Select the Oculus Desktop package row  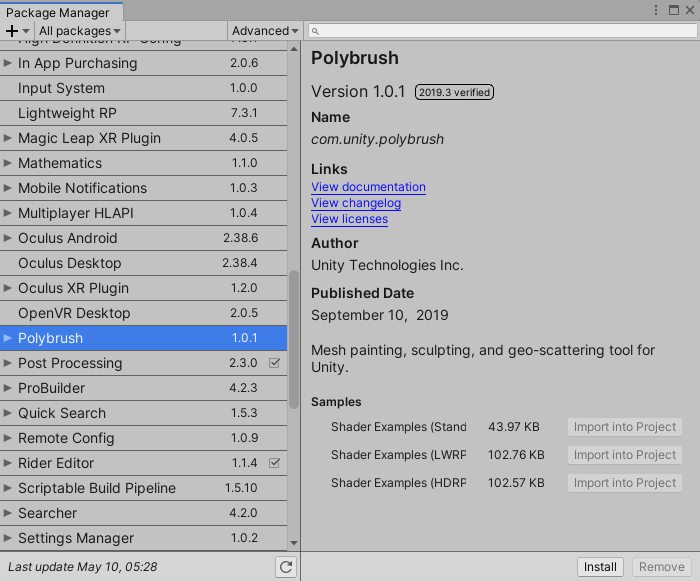click(143, 263)
